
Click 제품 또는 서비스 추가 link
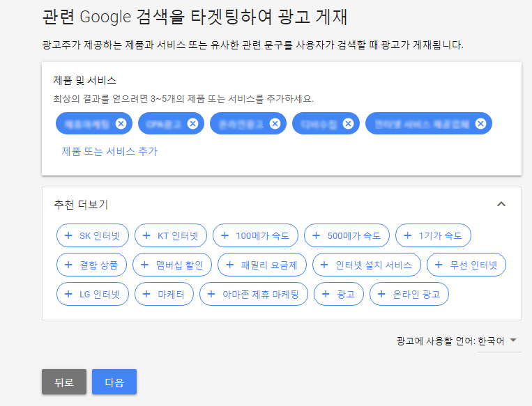click(109, 151)
